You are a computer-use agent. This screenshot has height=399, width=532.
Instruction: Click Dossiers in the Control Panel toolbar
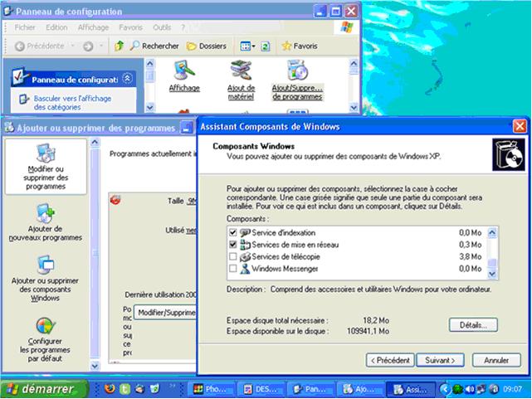(x=207, y=46)
